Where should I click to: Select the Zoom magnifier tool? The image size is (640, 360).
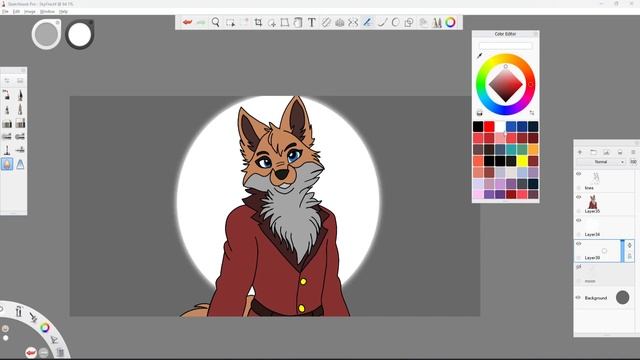[216, 22]
